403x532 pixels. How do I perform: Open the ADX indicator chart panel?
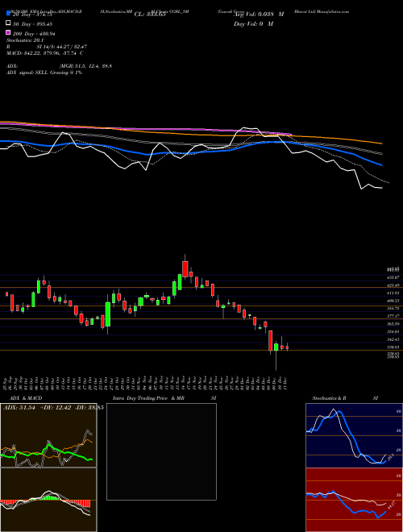point(48,435)
